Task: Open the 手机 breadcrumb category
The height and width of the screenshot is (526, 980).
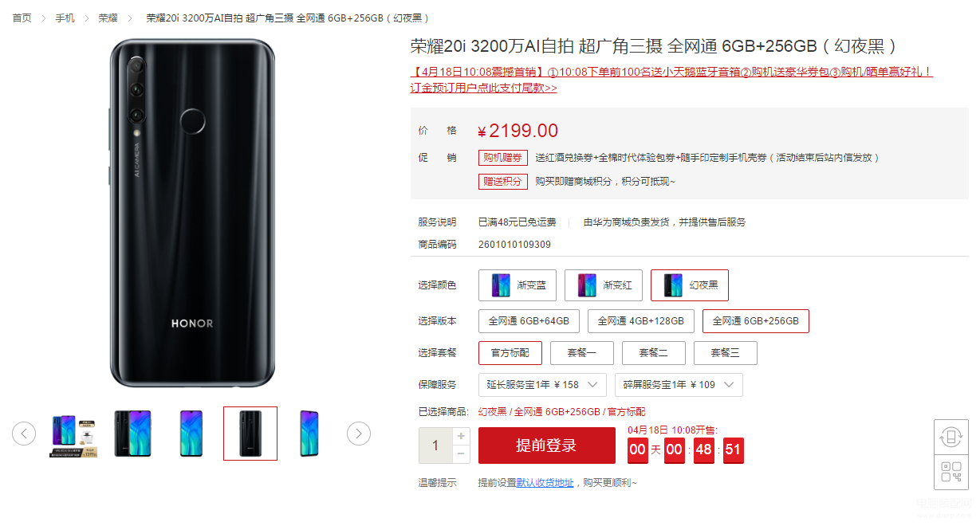Action: point(65,18)
